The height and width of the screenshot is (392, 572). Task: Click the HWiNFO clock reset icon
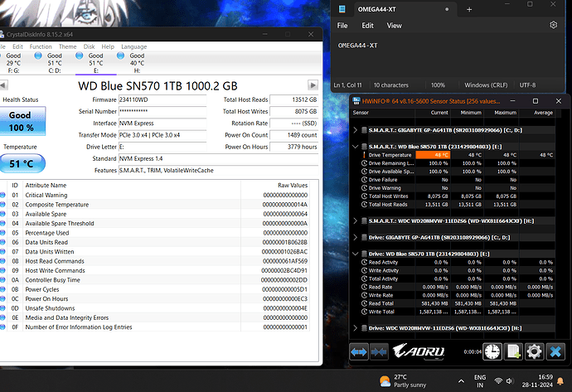click(x=492, y=351)
